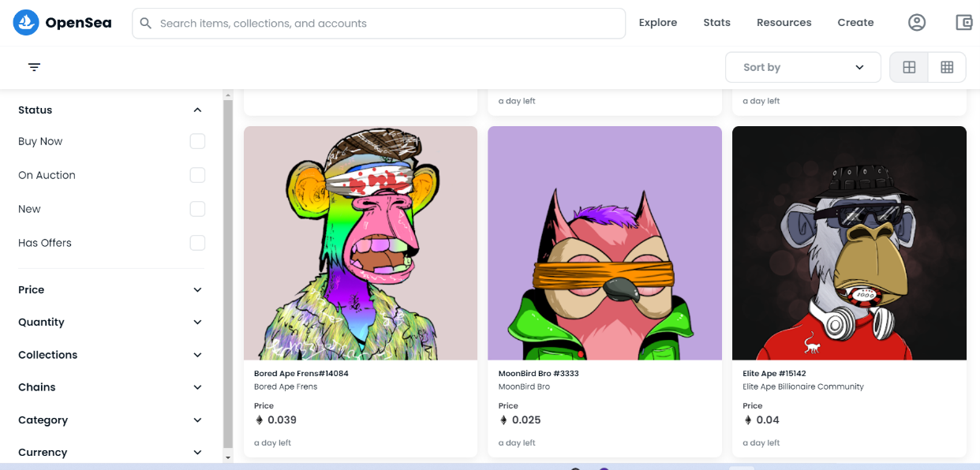Click the MoonBird Bro #3333 artwork
Screen dimensions: 980x470
pyautogui.click(x=604, y=243)
